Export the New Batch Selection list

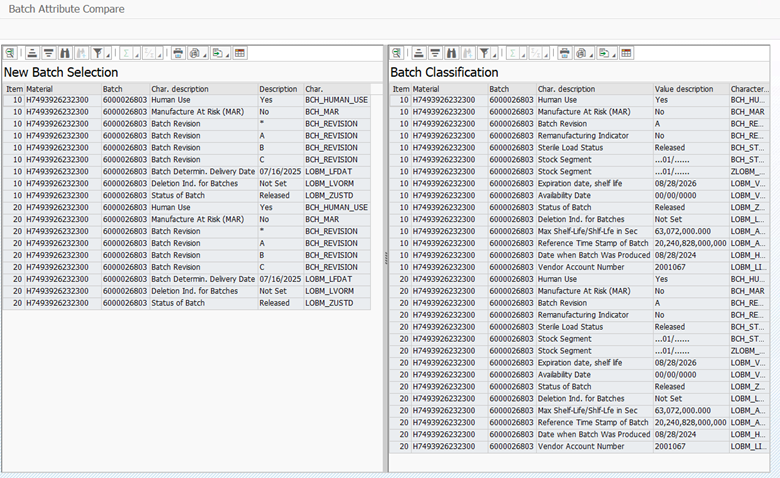(217, 53)
